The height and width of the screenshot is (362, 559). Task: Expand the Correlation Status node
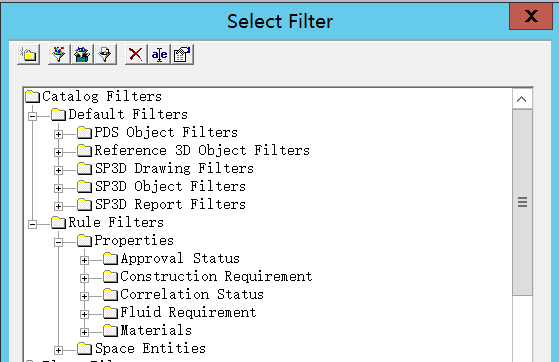(x=84, y=296)
